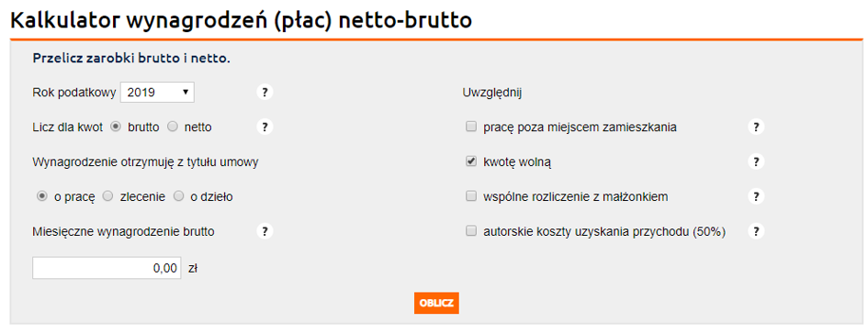Image resolution: width=868 pixels, height=334 pixels.
Task: Choose the o pracę contract option
Action: coord(41,196)
